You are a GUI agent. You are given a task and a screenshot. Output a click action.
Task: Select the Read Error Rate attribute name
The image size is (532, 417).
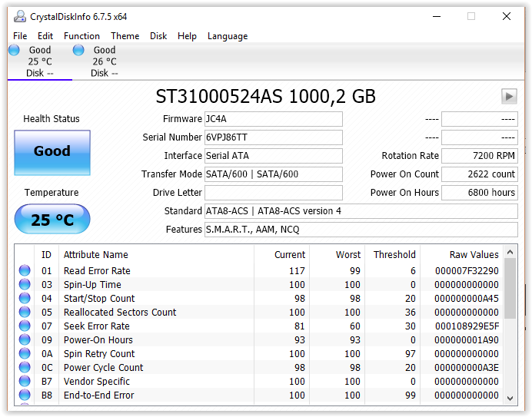97,270
